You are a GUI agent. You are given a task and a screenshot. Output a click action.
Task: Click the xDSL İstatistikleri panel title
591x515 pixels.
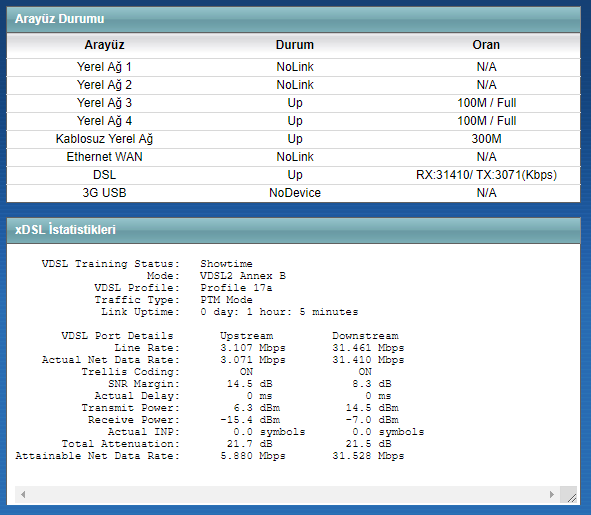click(x=65, y=230)
